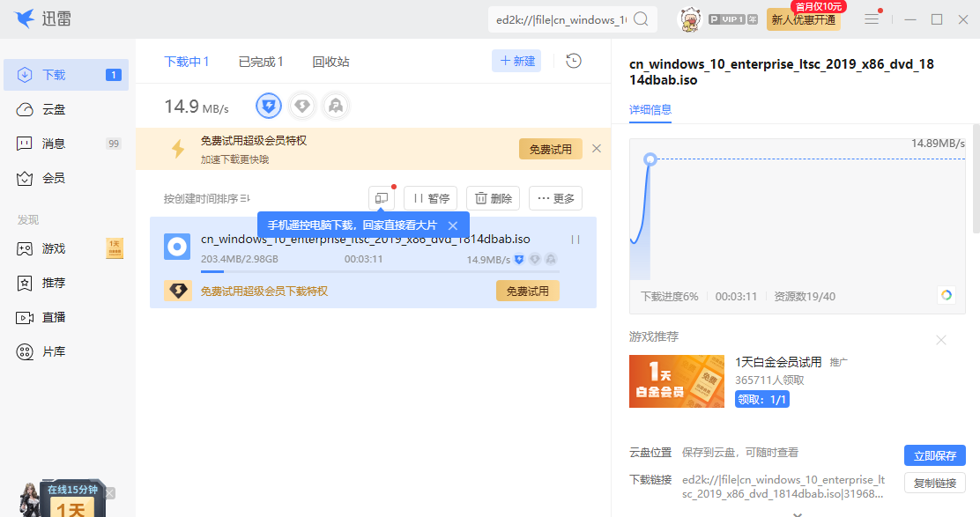Expand details with bottom chevron arrow
This screenshot has width=980, height=517.
(x=798, y=513)
